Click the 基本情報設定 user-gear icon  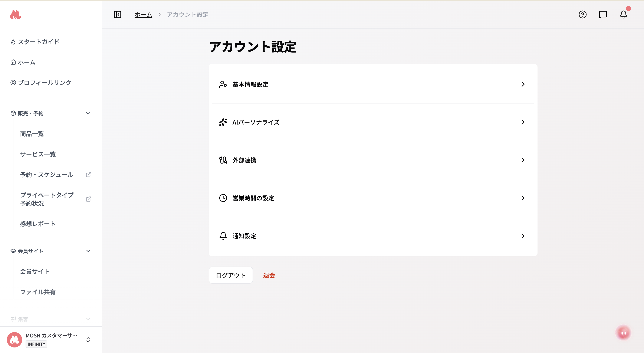click(223, 84)
